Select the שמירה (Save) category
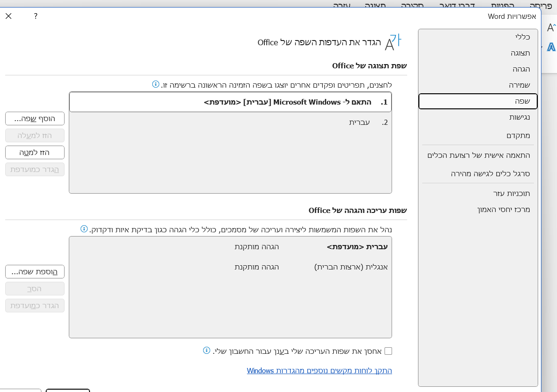 click(519, 85)
